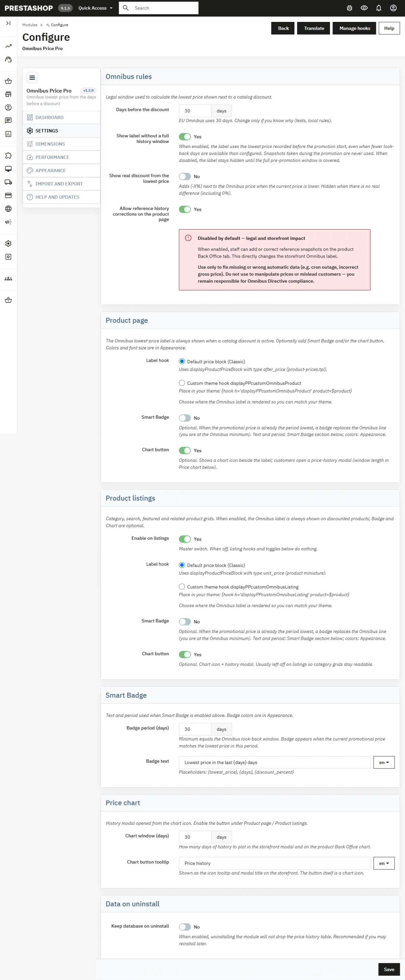Open Stats bar-chart icon in sidebar
The image size is (405, 980).
click(8, 134)
